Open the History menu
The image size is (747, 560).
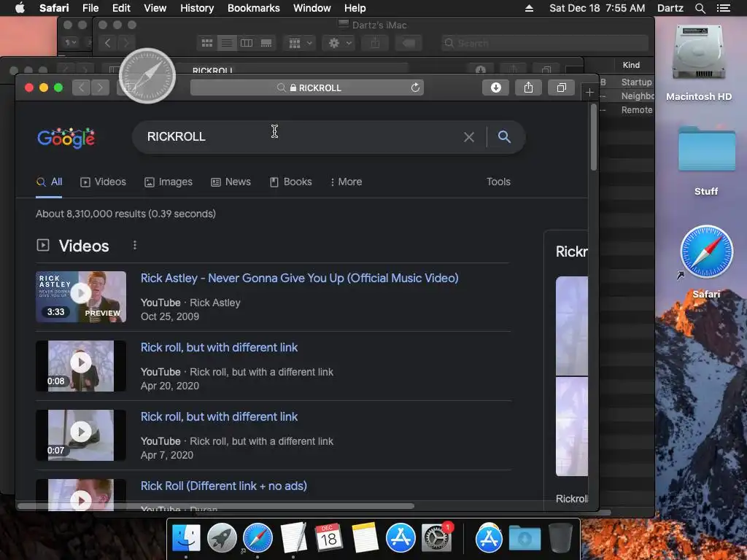pos(197,8)
